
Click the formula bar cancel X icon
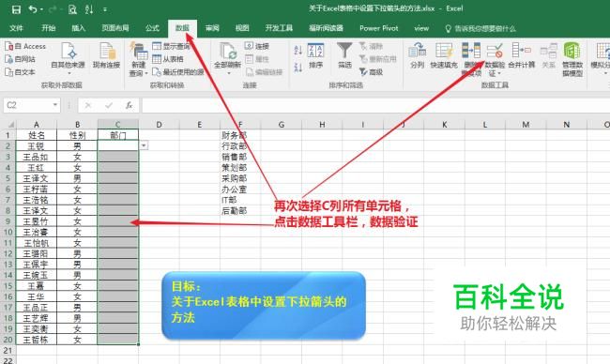(x=88, y=105)
